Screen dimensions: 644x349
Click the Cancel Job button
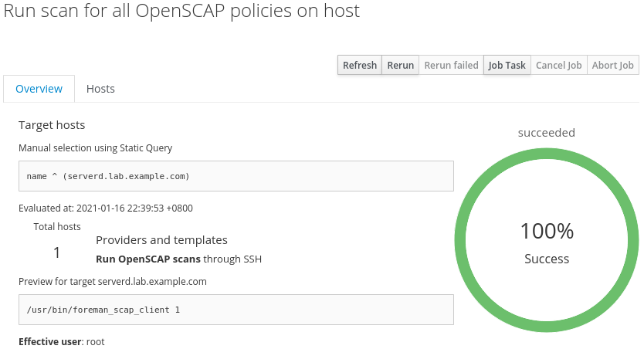pyautogui.click(x=558, y=66)
